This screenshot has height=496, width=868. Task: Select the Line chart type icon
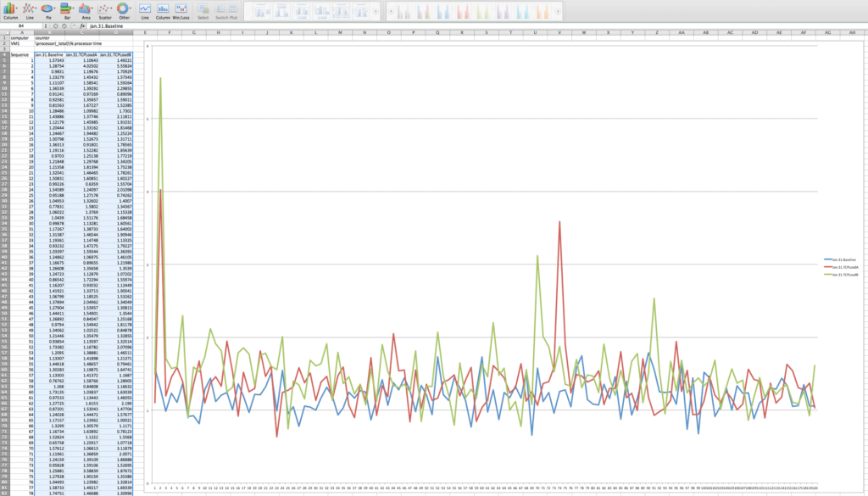(28, 8)
